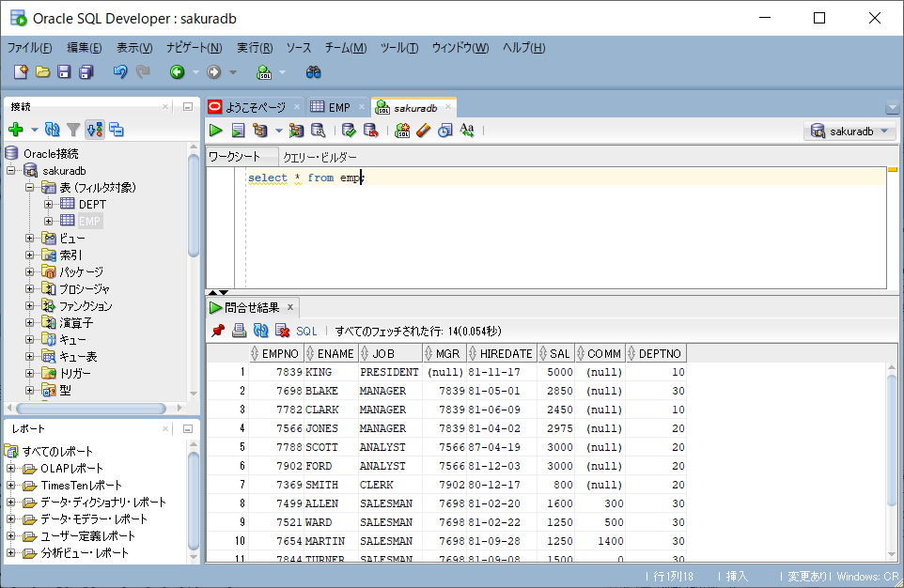
Task: Change text case with the Aa icon
Action: [x=467, y=131]
